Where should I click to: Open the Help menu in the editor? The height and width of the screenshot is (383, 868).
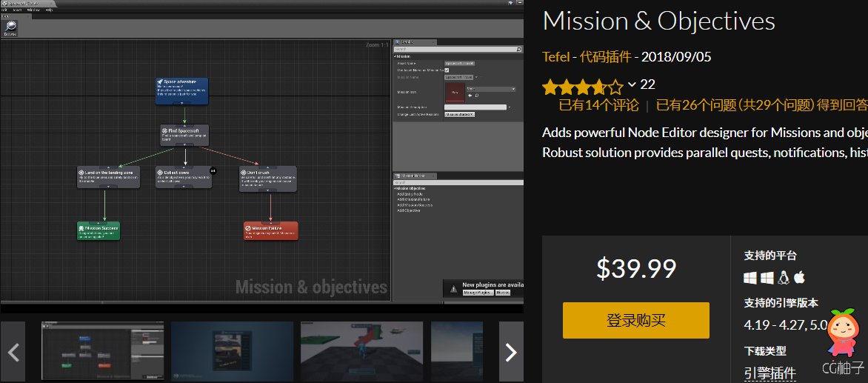(49, 10)
